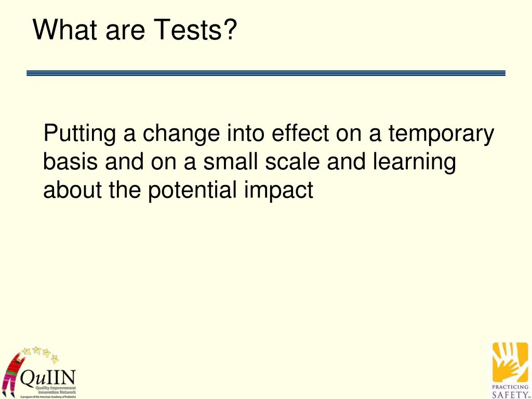Click the PRACTICING SAFETY wordmark under hands
The height and width of the screenshot is (399, 532).
510,391
